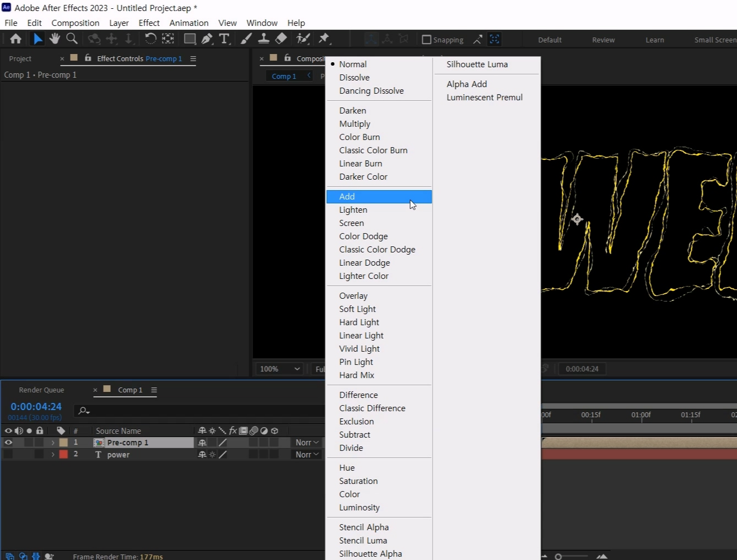The height and width of the screenshot is (560, 737).
Task: Open Effect Controls panel menu icon
Action: click(193, 58)
